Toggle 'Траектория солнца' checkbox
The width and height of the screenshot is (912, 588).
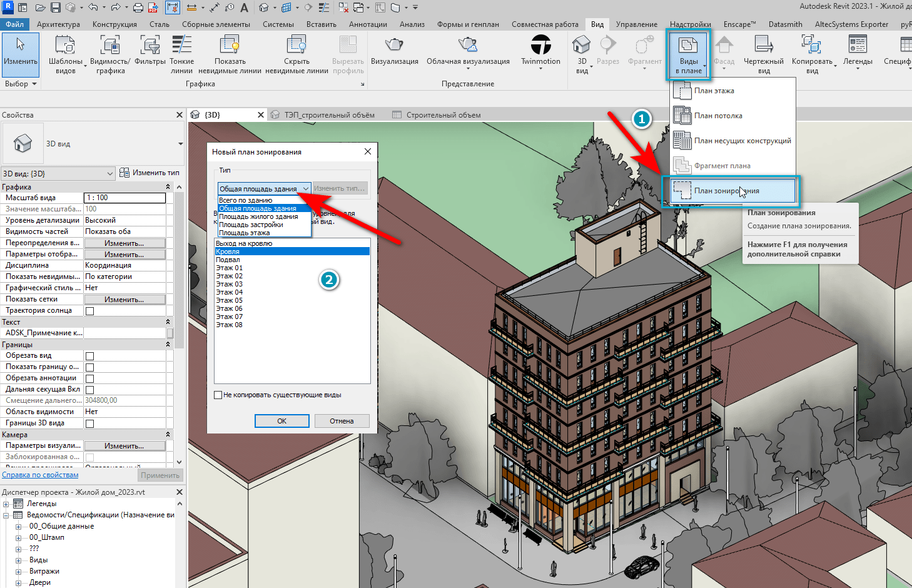(x=89, y=311)
